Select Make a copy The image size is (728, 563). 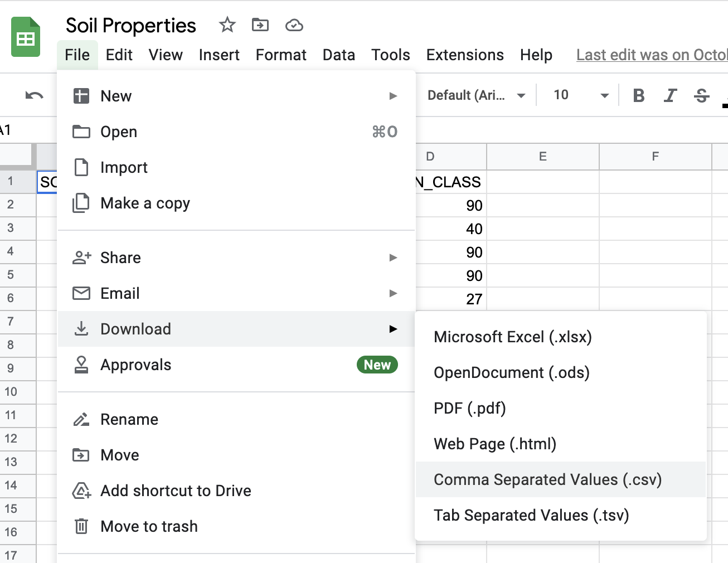coord(145,203)
